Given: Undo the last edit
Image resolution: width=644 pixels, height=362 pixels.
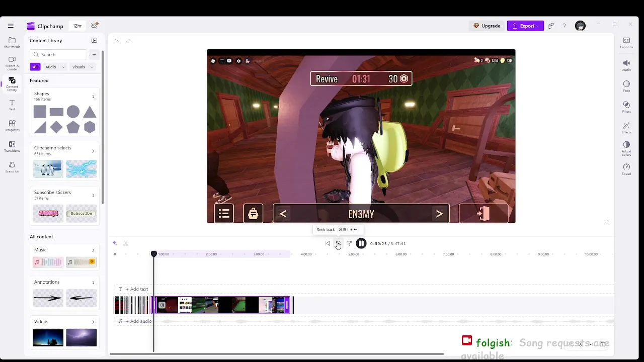Looking at the screenshot, I should click(116, 41).
